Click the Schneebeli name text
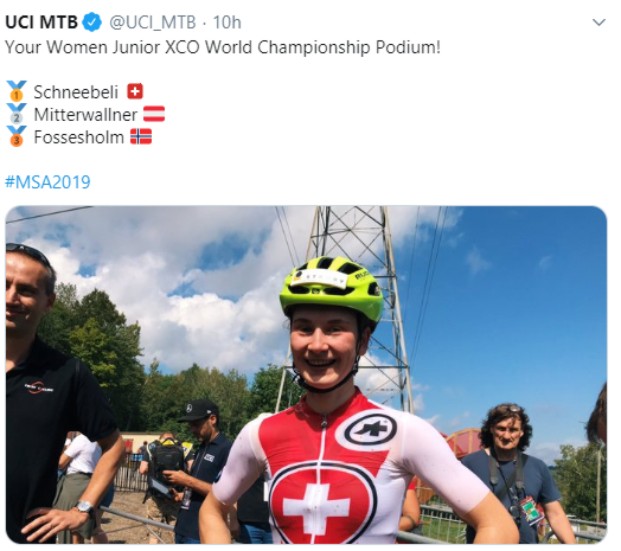Screen dimensions: 621x551 click(76, 92)
